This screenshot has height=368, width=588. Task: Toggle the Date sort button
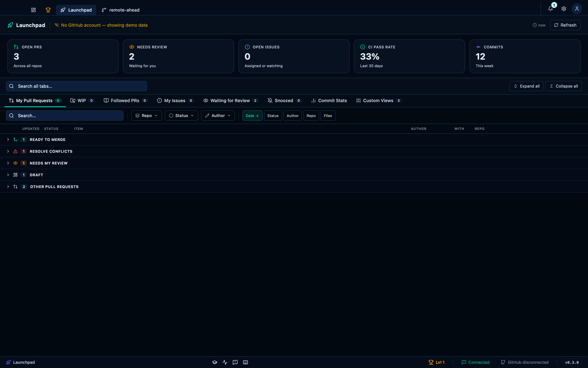(252, 116)
